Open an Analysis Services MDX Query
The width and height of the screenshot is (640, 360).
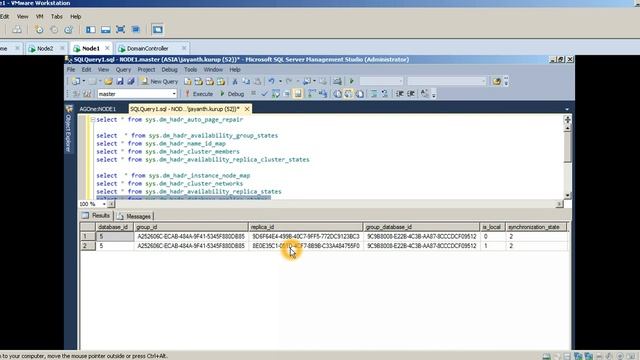[198, 82]
